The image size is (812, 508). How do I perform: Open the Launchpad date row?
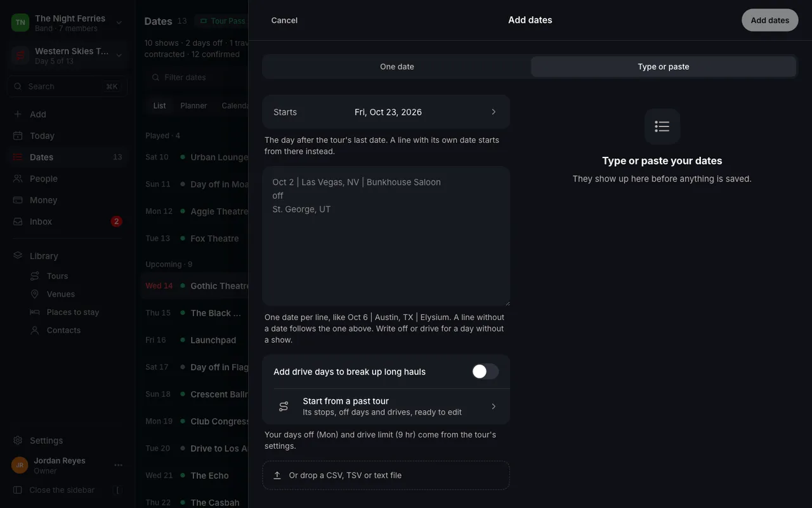(x=194, y=340)
